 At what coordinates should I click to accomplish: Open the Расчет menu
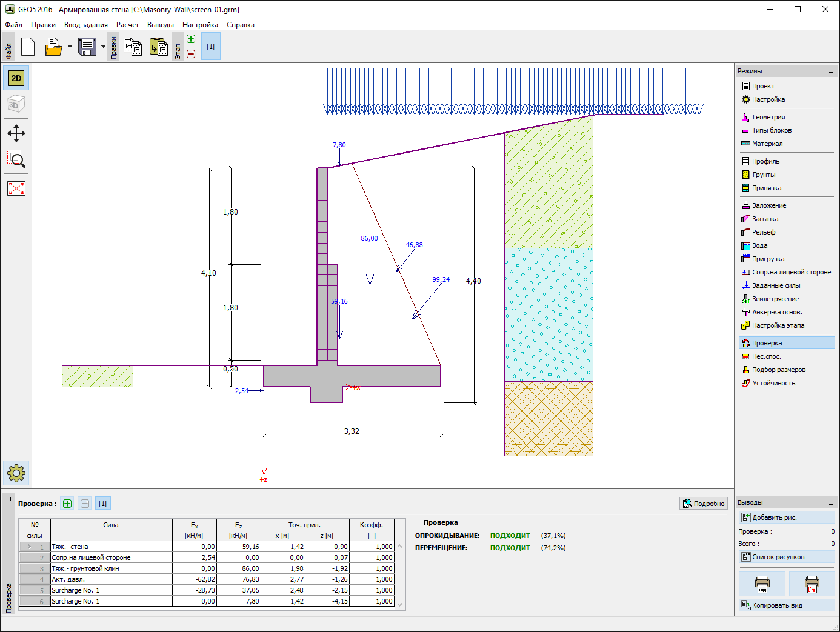click(x=127, y=25)
